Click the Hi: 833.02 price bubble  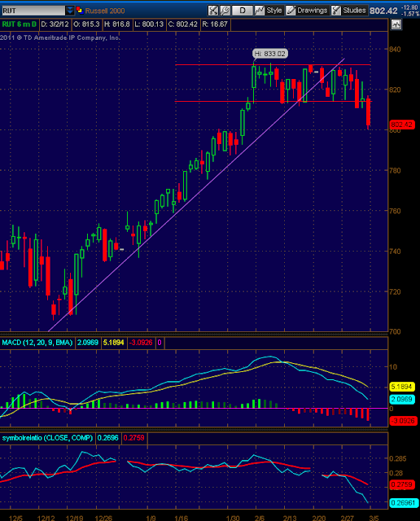269,54
